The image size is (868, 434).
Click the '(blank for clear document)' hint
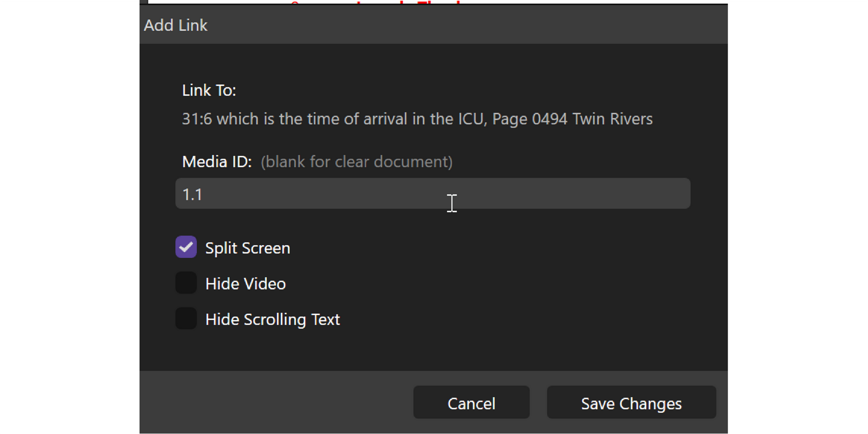coord(357,162)
